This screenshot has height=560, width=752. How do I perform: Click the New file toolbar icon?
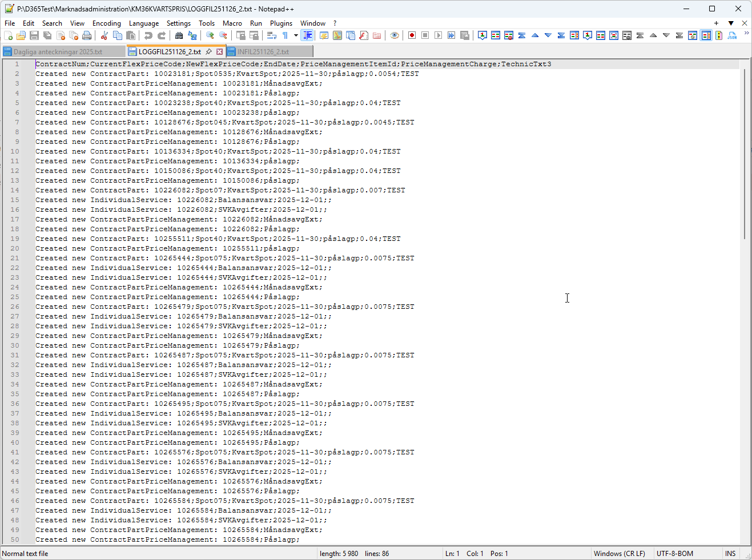coord(8,35)
